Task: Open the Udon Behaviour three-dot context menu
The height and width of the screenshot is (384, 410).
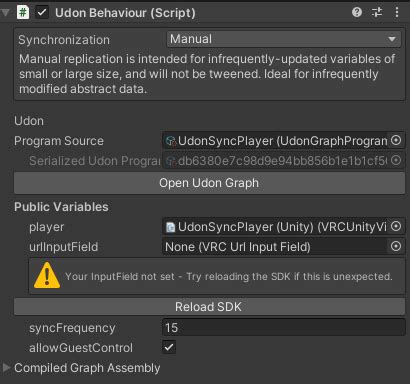Action: (x=397, y=13)
